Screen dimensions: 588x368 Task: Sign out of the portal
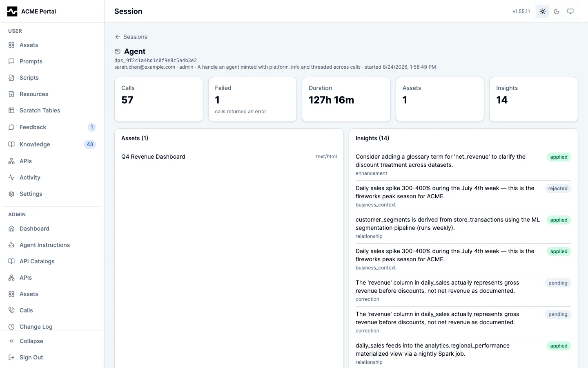52,357
